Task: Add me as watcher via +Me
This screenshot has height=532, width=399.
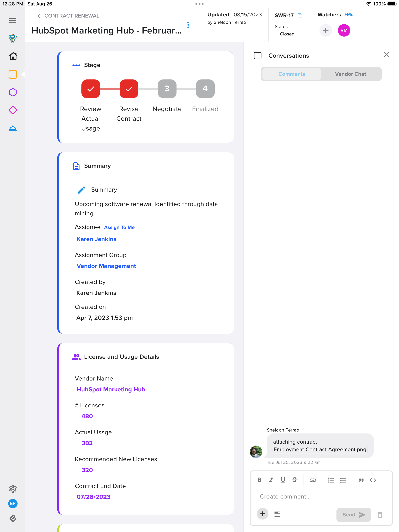Action: point(349,14)
